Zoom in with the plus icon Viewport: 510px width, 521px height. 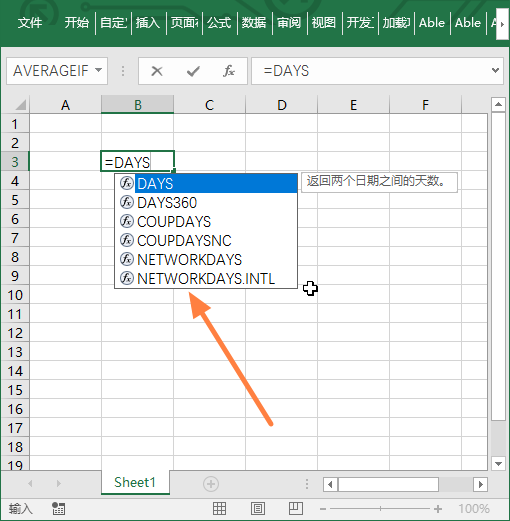tap(438, 509)
